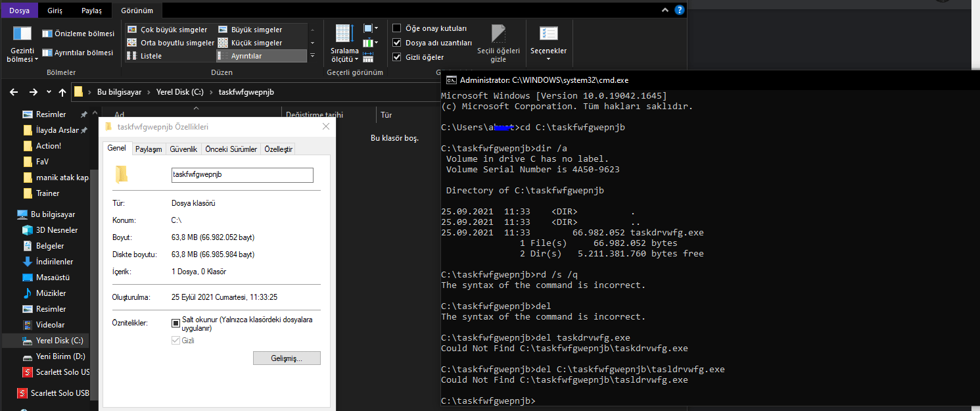
Task: Click cmd.exe window title bar icon
Action: tap(451, 80)
